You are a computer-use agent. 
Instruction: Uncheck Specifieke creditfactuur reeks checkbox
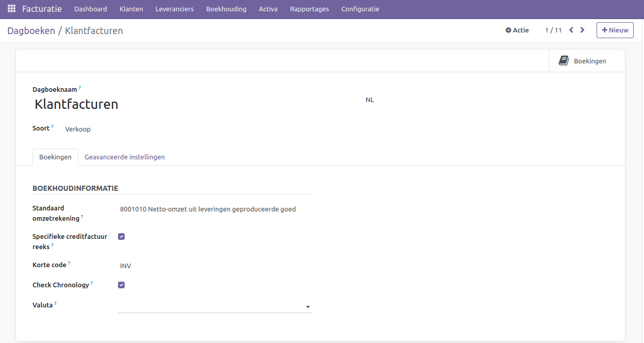[x=122, y=237]
